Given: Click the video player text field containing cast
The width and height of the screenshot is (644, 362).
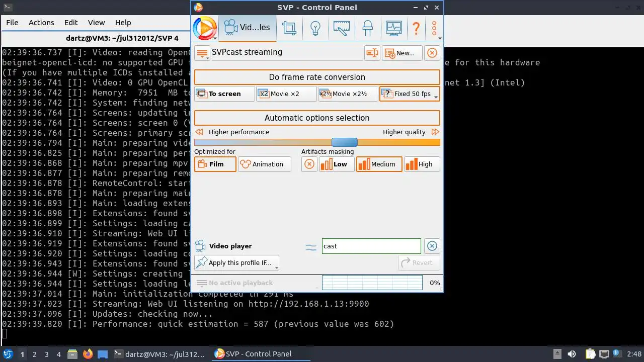Looking at the screenshot, I should pos(371,246).
